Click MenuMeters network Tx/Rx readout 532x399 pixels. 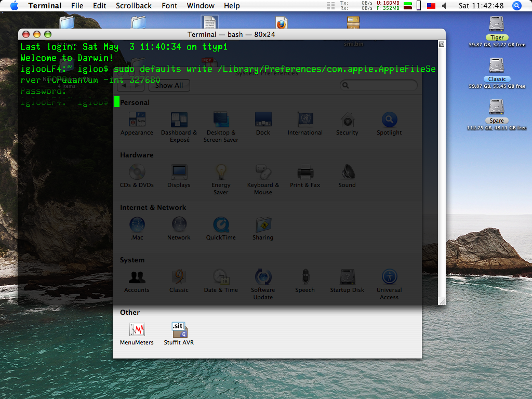356,5
